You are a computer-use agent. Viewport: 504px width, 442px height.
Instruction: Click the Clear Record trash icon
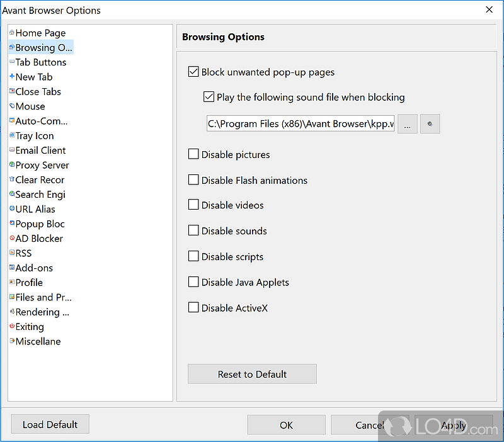11,179
